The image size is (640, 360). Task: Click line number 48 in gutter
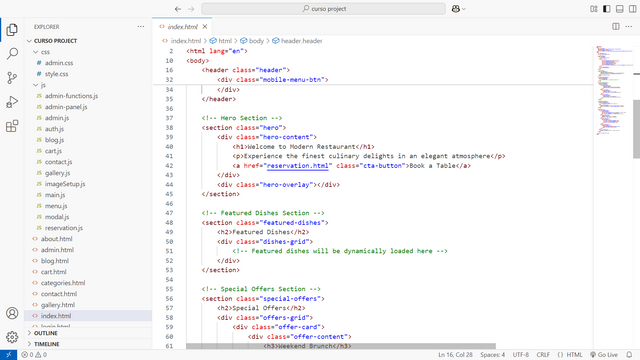pos(169,223)
